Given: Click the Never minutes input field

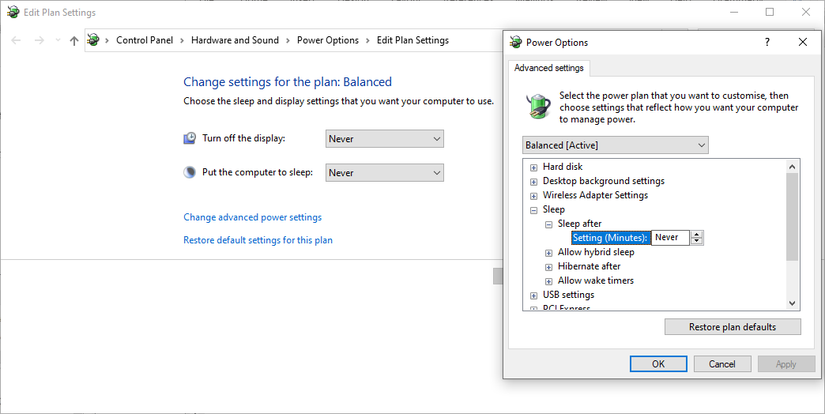Looking at the screenshot, I should pos(670,238).
